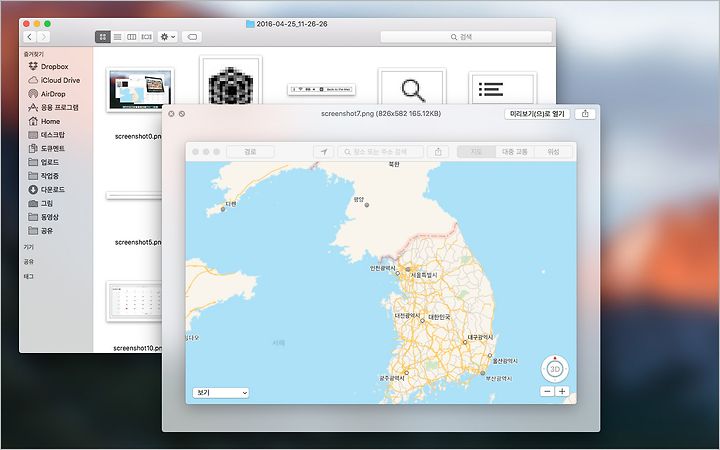
Task: Select the screenshot0 thumbnail in Finder
Action: tap(140, 89)
